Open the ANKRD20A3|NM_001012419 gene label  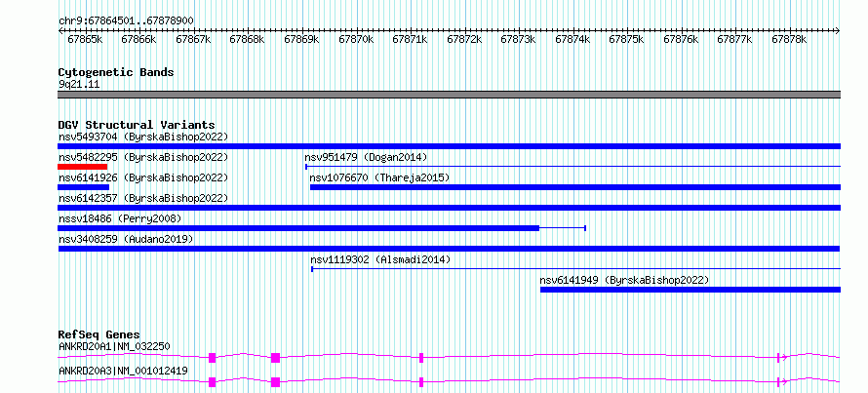(x=123, y=371)
